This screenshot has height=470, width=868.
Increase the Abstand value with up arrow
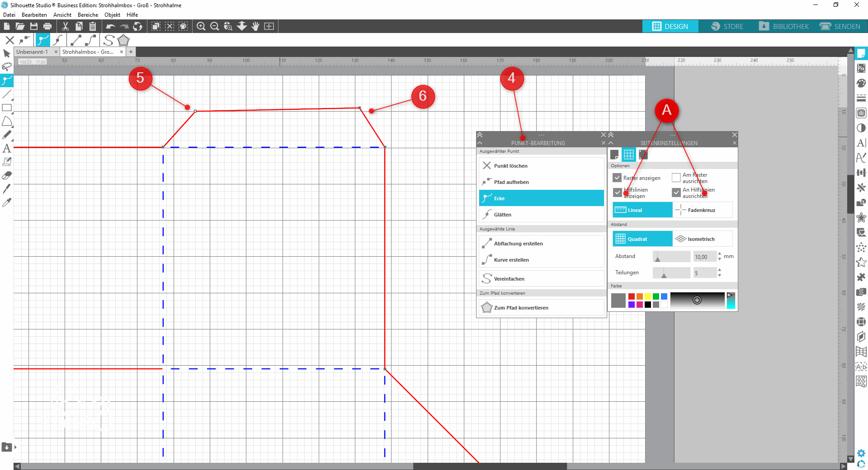click(x=719, y=254)
